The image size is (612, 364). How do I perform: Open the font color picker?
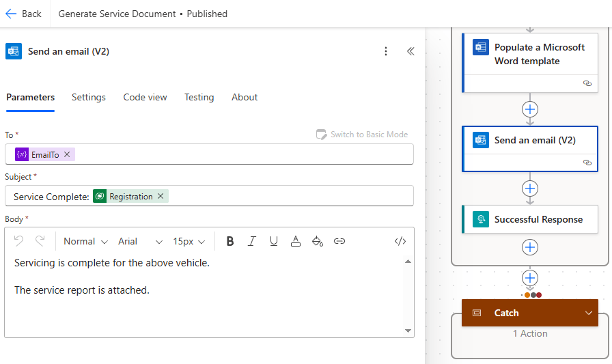pos(296,241)
